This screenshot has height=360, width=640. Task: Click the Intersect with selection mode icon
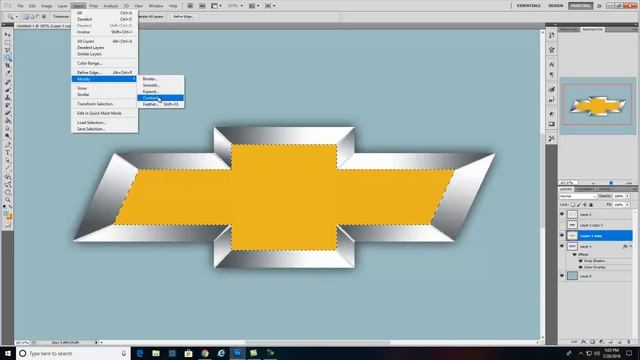click(x=44, y=17)
